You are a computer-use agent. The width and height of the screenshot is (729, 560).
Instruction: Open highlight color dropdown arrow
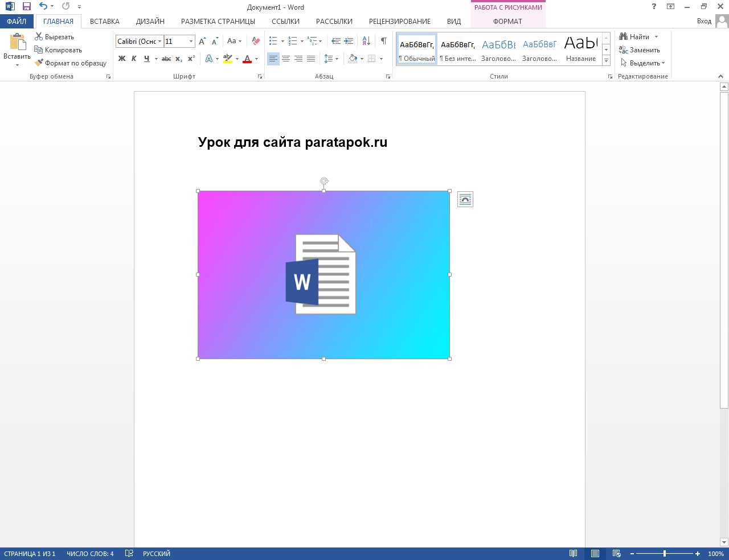coord(237,59)
